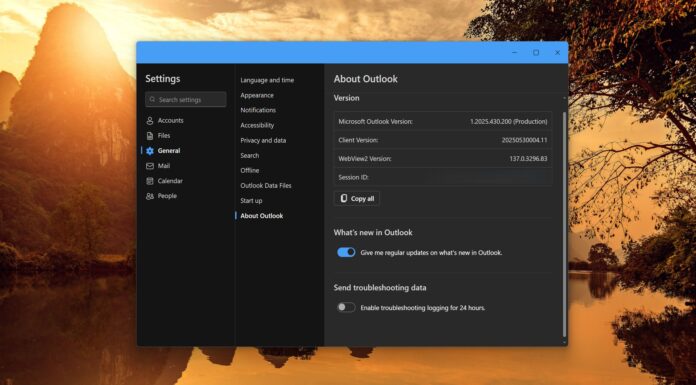Open Language and time settings

click(267, 80)
